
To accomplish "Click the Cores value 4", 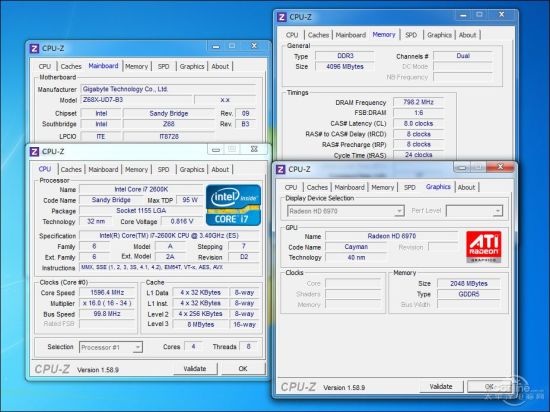I will coord(193,347).
